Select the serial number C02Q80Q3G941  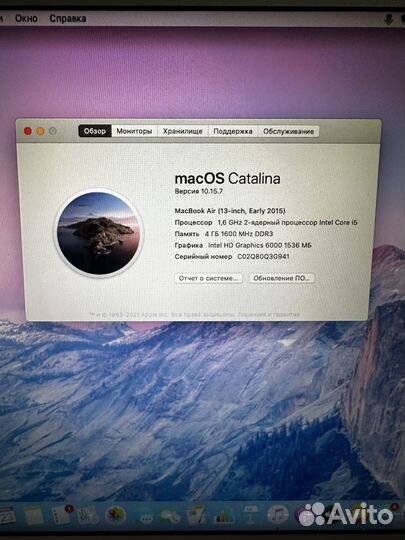tap(263, 257)
